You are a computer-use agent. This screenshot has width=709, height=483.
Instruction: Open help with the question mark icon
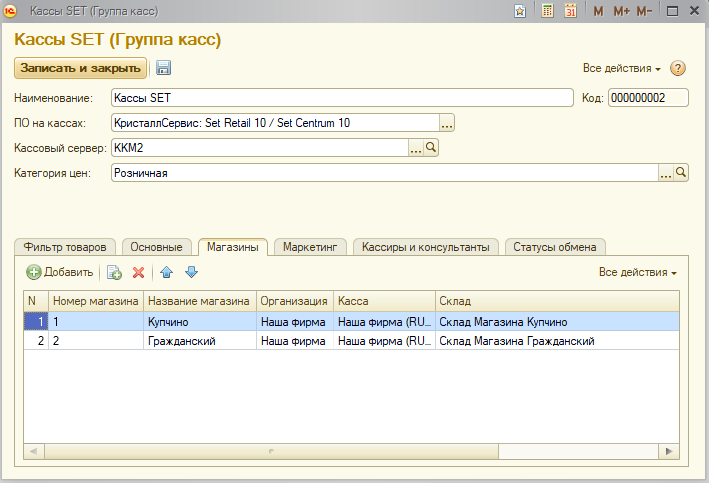[x=678, y=69]
